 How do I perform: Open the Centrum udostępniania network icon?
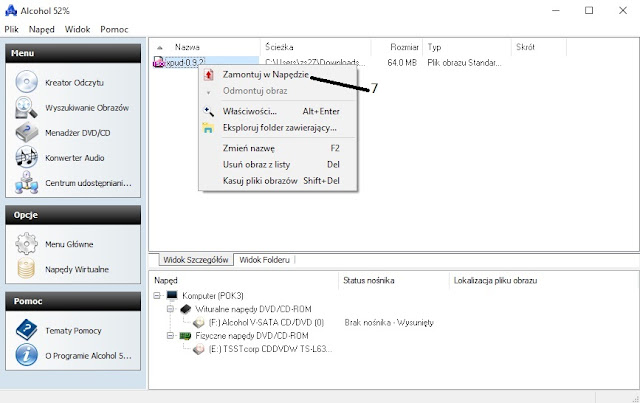point(27,182)
